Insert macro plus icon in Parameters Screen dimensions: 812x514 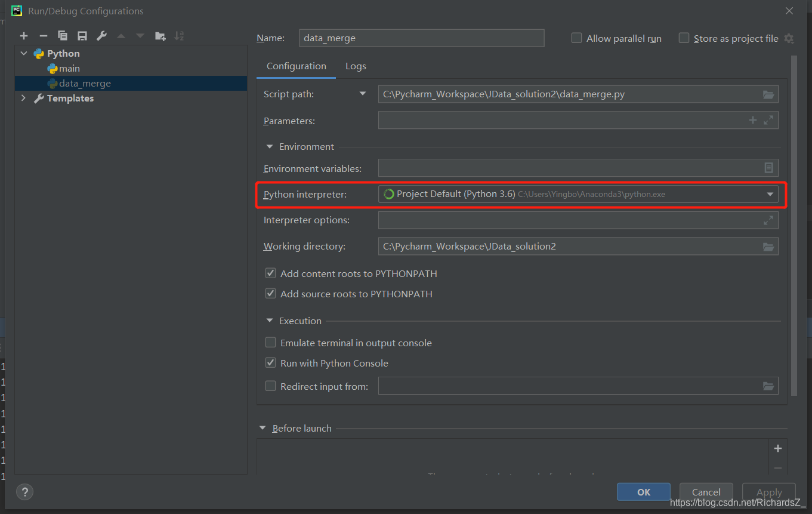pos(753,120)
